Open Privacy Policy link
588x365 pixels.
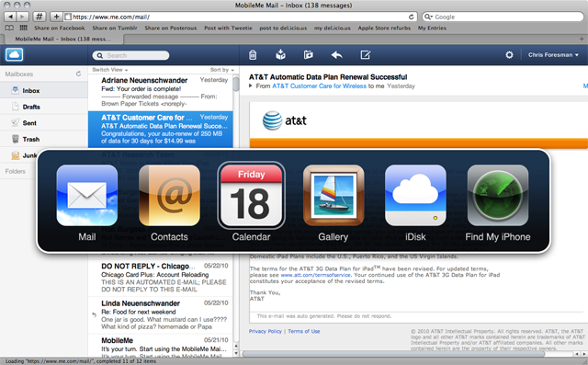266,331
